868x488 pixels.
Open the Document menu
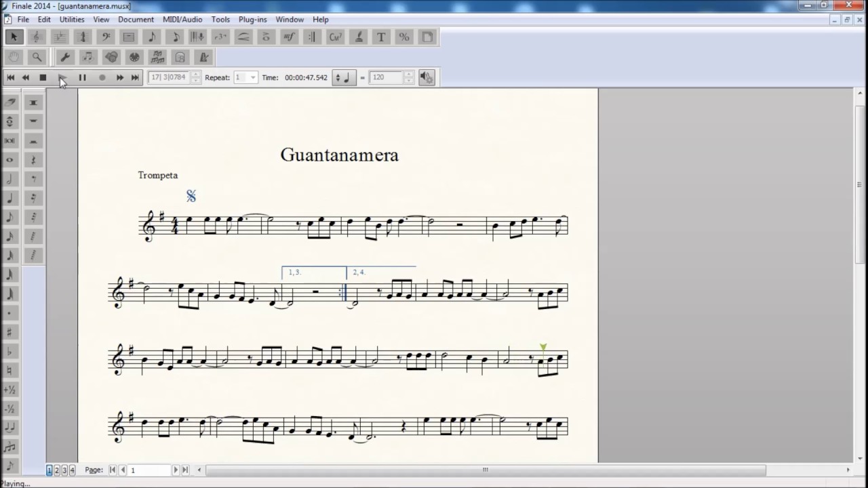136,20
